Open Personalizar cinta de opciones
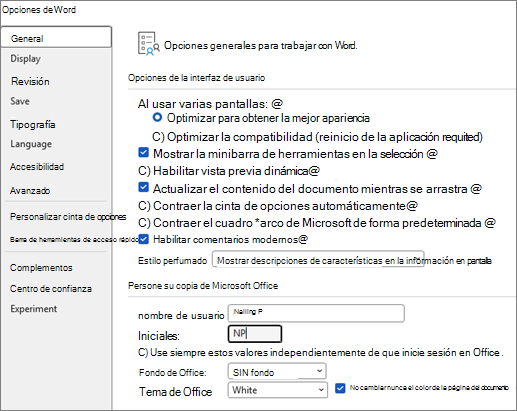Screen dimensions: 517x411 click(68, 217)
